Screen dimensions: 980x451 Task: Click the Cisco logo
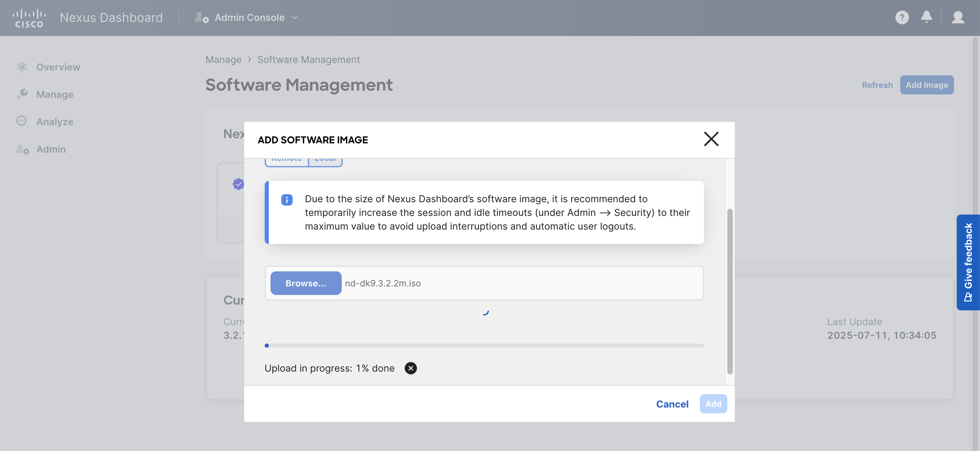pyautogui.click(x=29, y=18)
